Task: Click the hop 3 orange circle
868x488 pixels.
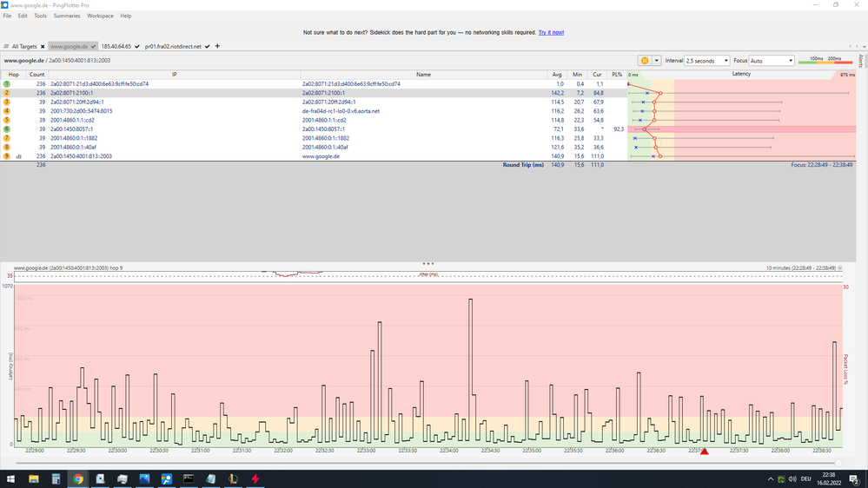Action: coord(7,102)
